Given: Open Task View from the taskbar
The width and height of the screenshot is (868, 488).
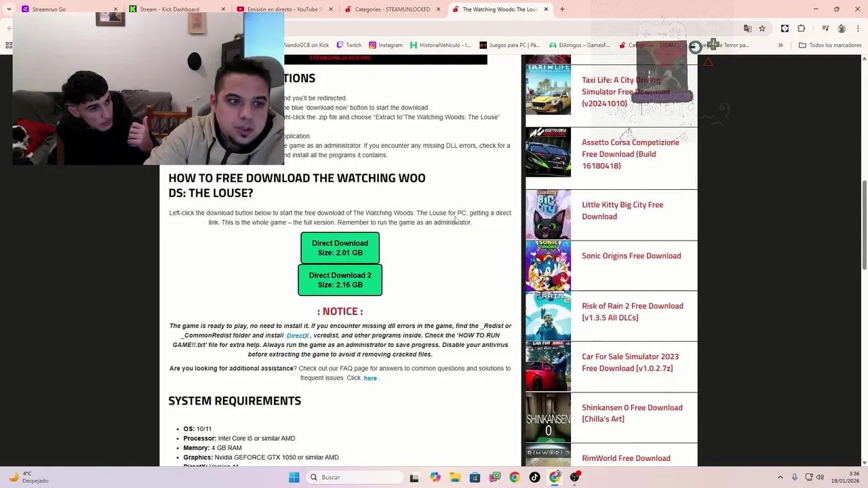Looking at the screenshot, I should click(414, 477).
